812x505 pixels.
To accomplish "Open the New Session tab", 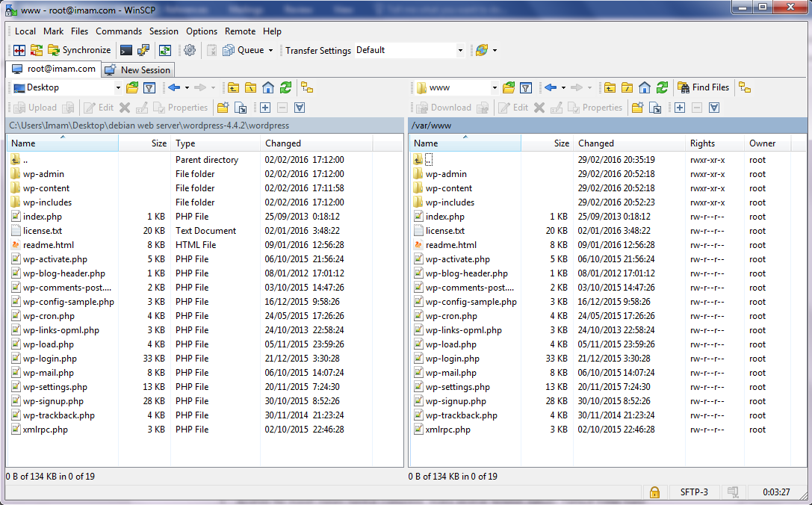I will 137,70.
